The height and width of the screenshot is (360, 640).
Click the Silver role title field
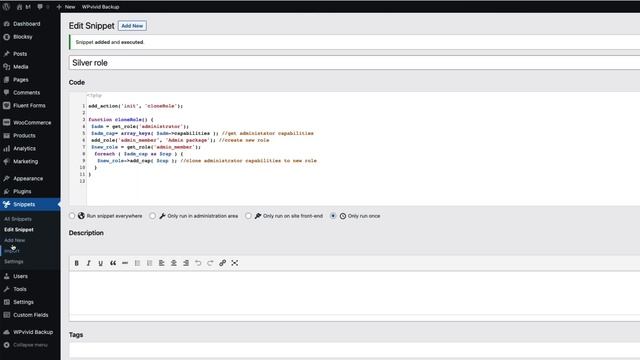(x=354, y=63)
